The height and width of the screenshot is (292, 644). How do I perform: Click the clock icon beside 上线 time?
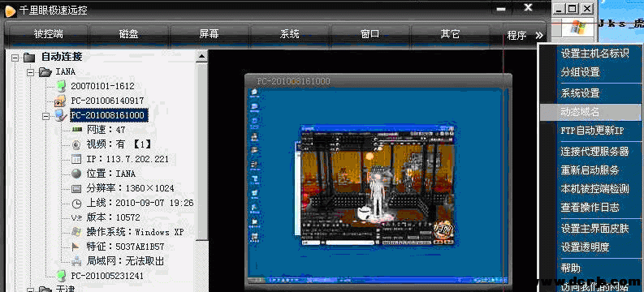(77, 203)
